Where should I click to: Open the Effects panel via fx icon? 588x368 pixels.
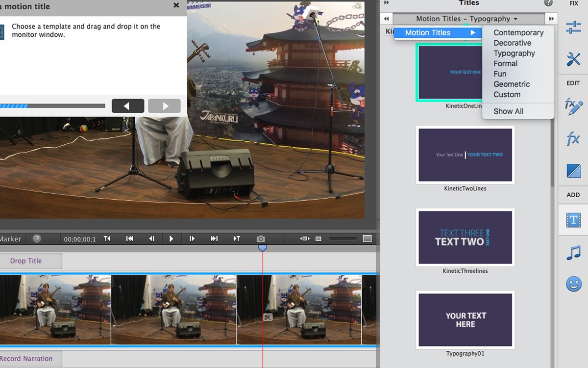573,139
